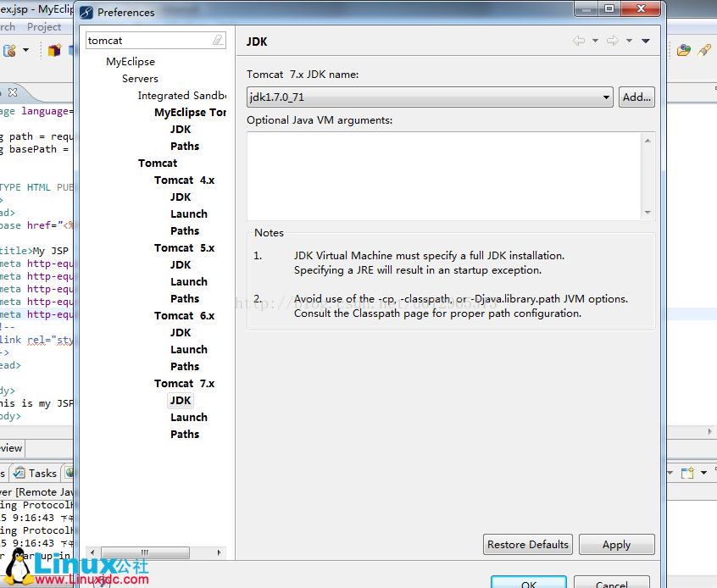Switch to the Tasks tab
The image size is (717, 588).
(x=36, y=473)
